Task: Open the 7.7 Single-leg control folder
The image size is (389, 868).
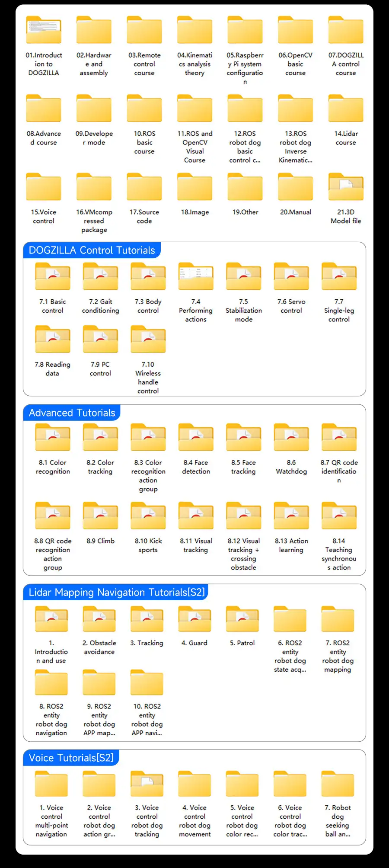Action: tap(339, 276)
